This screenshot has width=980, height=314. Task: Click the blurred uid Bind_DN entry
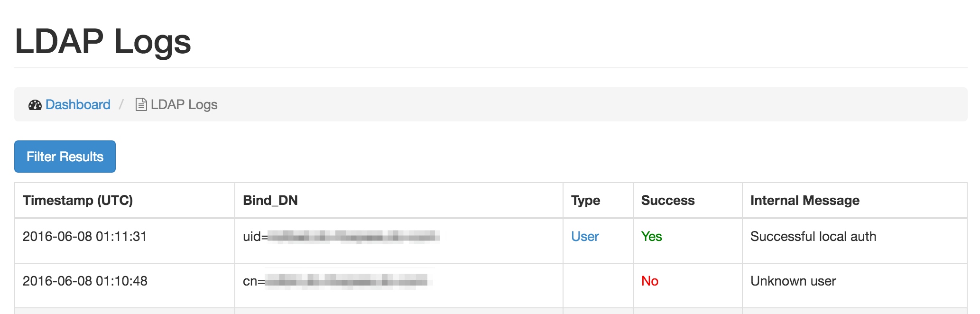pos(342,236)
